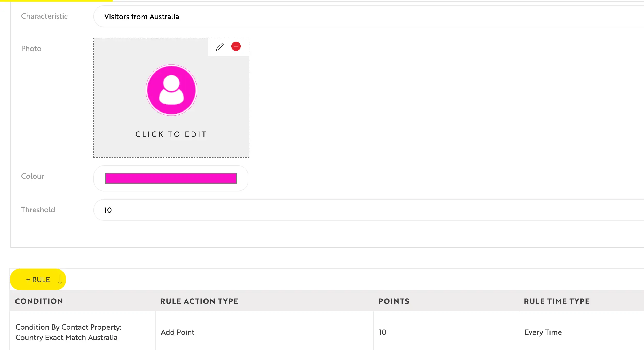The height and width of the screenshot is (350, 644).
Task: Sort by the CONDITION column header
Action: click(39, 301)
